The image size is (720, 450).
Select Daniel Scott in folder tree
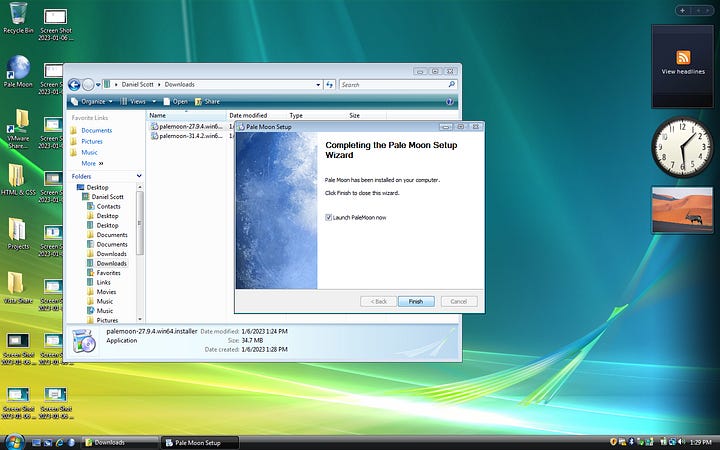tap(107, 197)
